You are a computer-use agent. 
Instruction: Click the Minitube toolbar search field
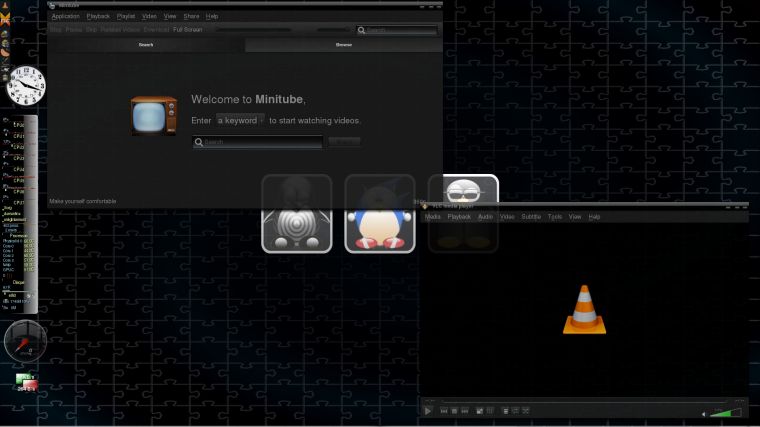tap(397, 30)
